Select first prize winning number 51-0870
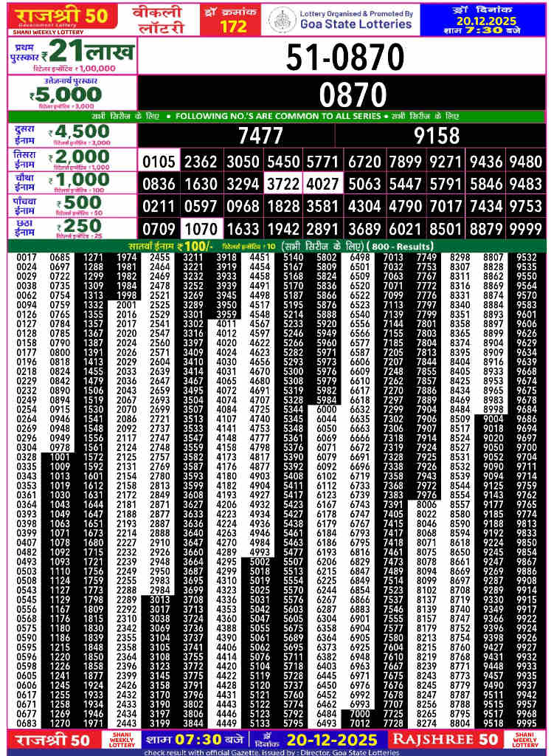The height and width of the screenshot is (756, 551). (x=345, y=57)
